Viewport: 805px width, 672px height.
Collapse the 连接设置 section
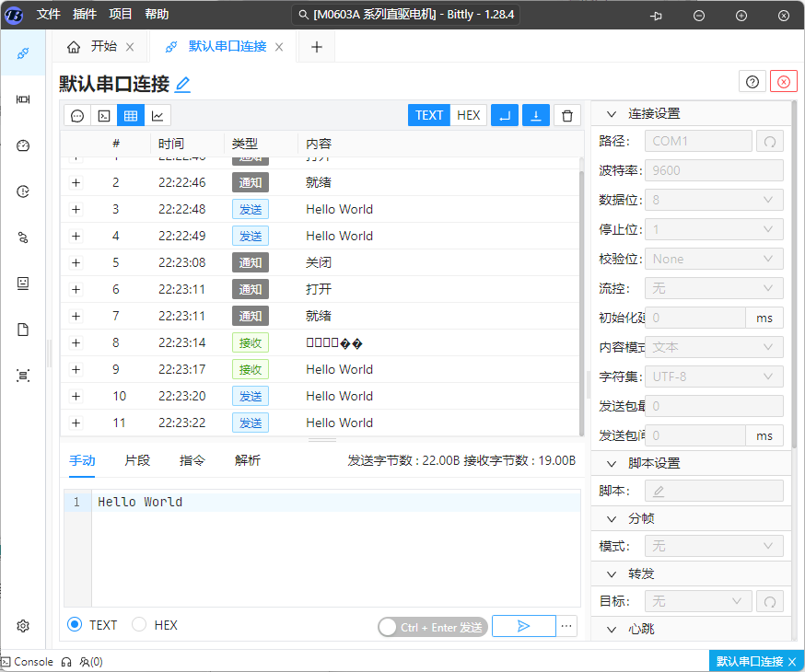pos(611,113)
